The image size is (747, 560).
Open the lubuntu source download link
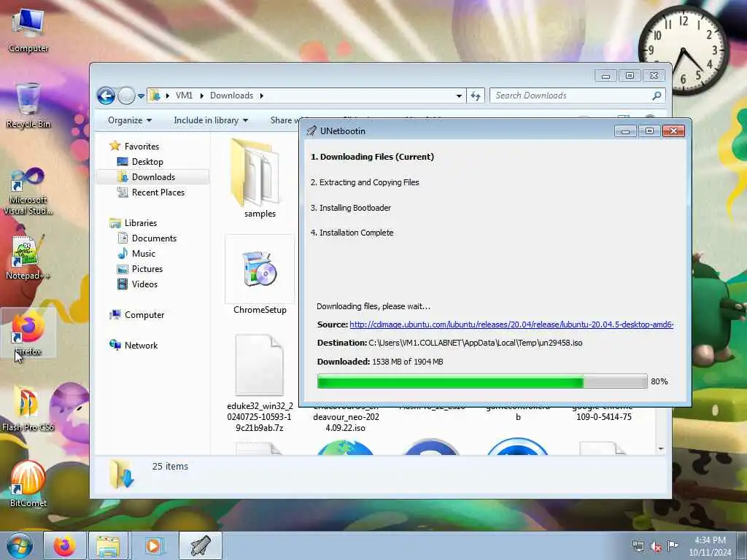point(511,324)
